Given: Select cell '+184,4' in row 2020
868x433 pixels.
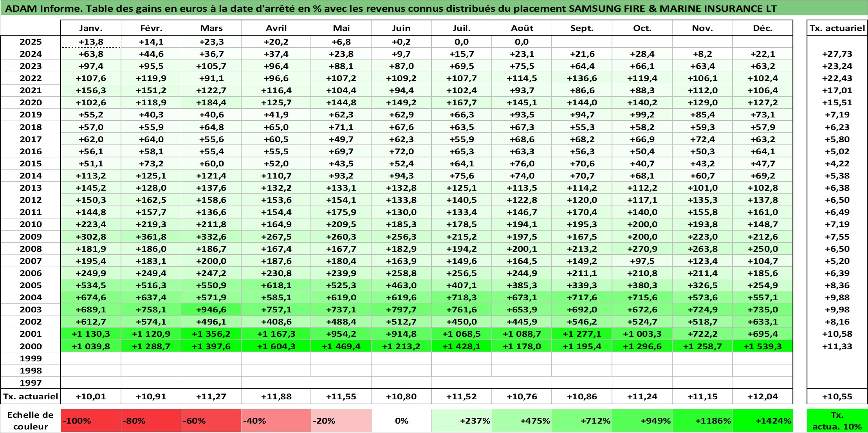Looking at the screenshot, I should point(211,103).
